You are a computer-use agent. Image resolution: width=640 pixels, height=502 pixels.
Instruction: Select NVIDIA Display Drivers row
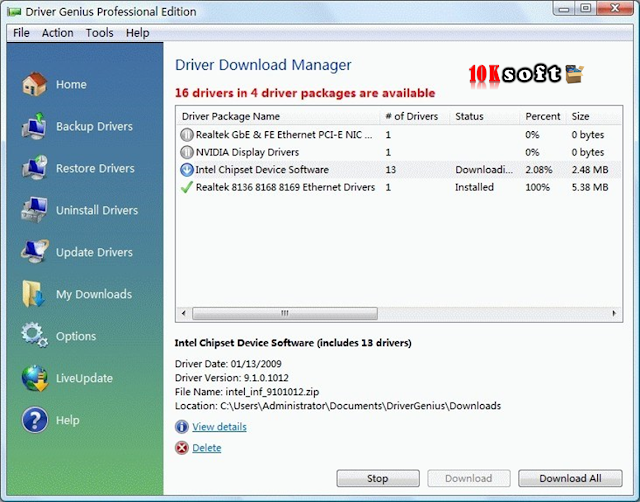399,152
